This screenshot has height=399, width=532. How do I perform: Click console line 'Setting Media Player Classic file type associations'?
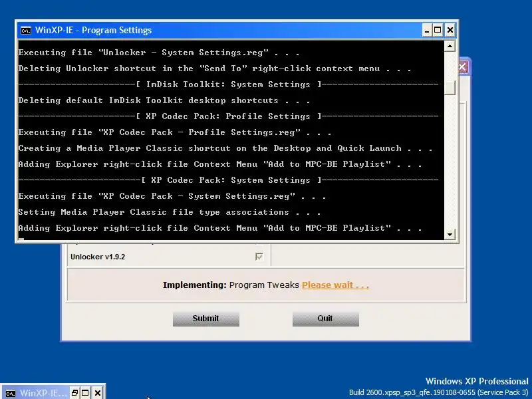click(170, 212)
